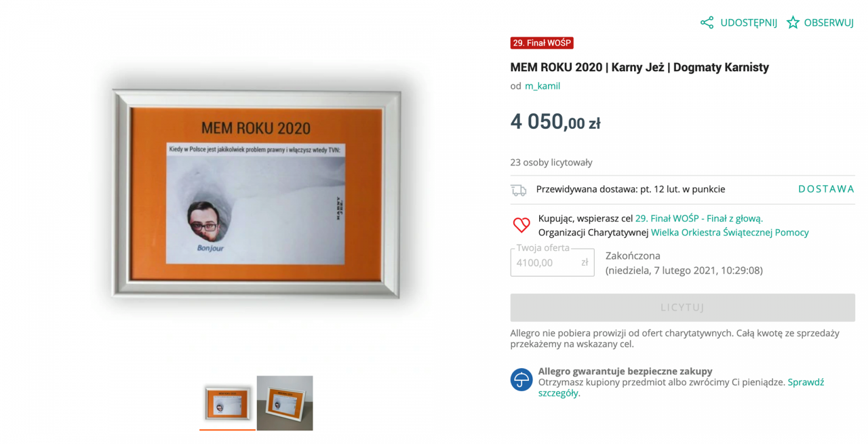Image resolution: width=868 pixels, height=444 pixels.
Task: Click the star icon next to OBSERWUJ
Action: 793,22
